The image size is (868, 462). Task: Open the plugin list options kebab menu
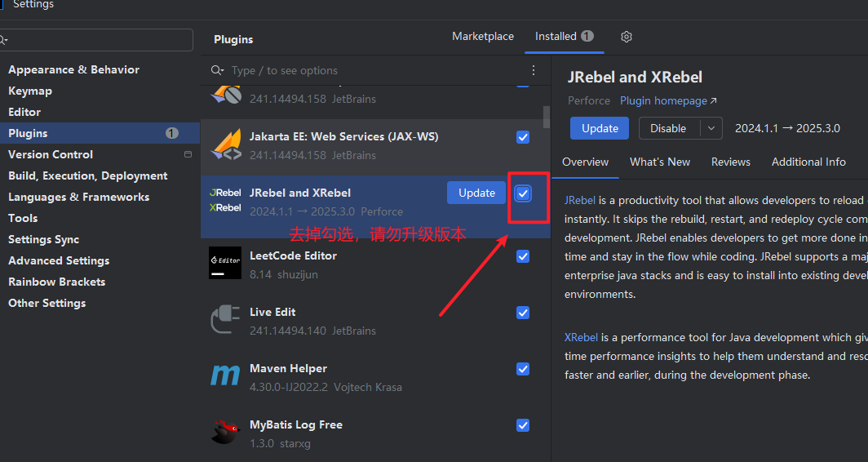pos(533,70)
